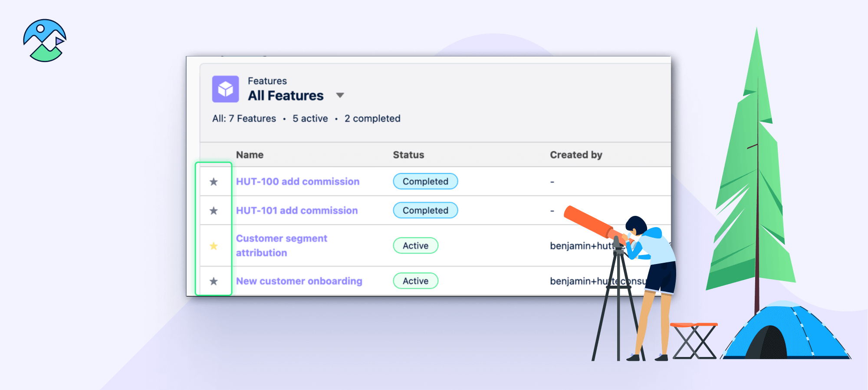Screen dimensions: 868x390
Task: Click the '5 active' count text
Action: (x=310, y=119)
